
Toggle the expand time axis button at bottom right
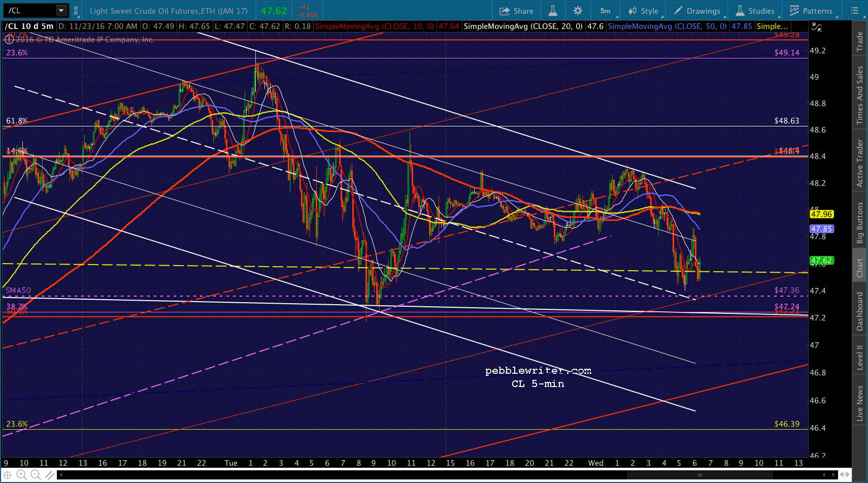(x=845, y=475)
